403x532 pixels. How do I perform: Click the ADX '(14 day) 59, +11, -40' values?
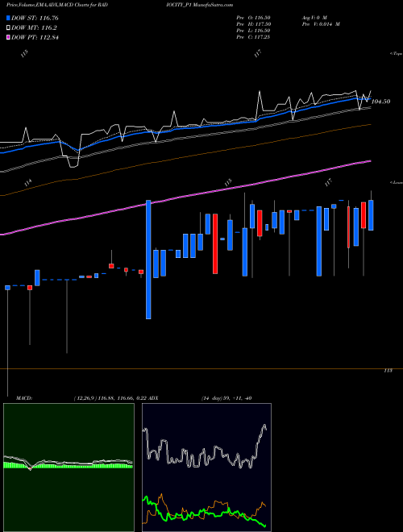click(226, 398)
